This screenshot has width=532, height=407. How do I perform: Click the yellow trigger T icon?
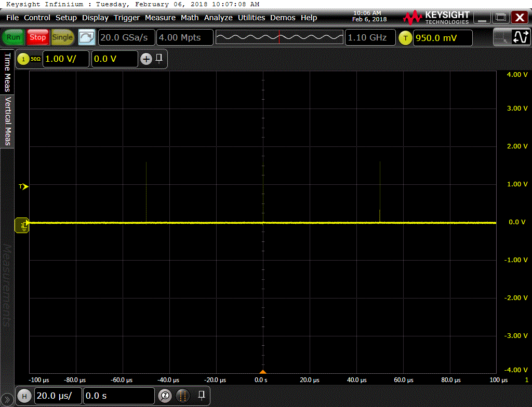click(405, 37)
